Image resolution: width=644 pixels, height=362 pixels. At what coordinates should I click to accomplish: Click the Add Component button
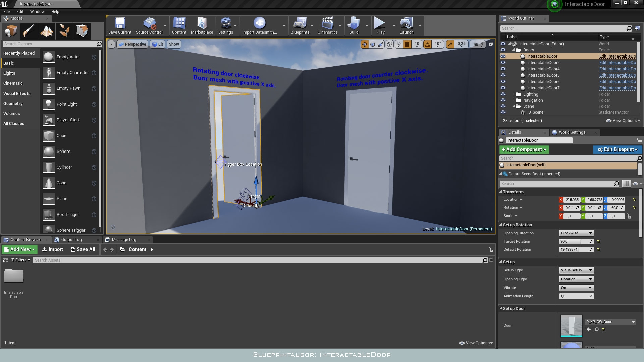point(524,149)
